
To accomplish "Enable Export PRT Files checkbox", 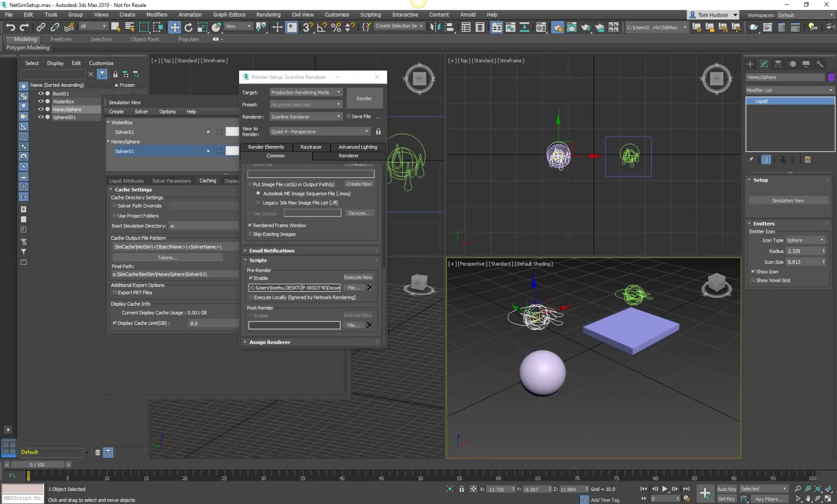I will coord(114,293).
